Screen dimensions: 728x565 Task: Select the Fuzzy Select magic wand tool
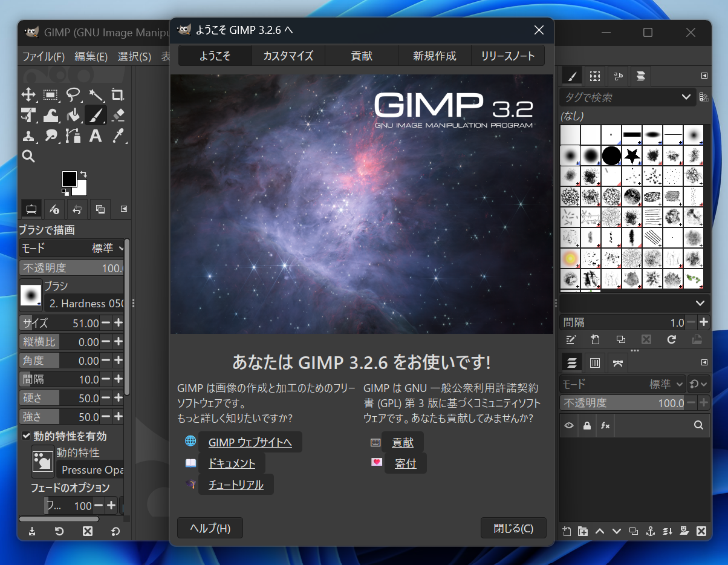[x=96, y=94]
